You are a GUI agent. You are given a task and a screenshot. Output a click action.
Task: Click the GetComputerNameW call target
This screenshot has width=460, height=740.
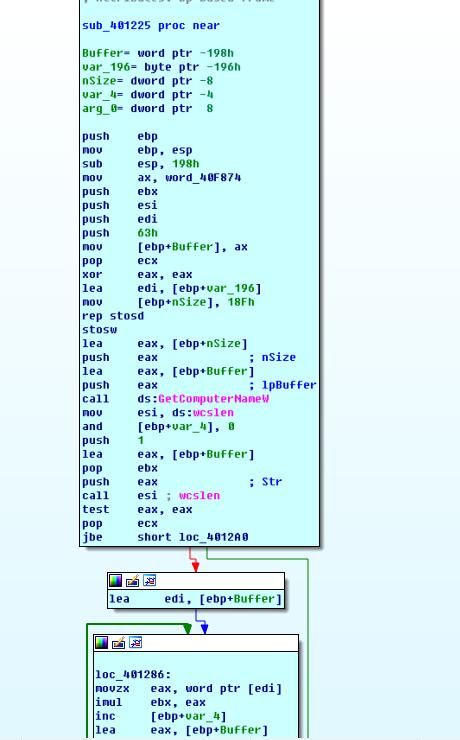(x=213, y=399)
